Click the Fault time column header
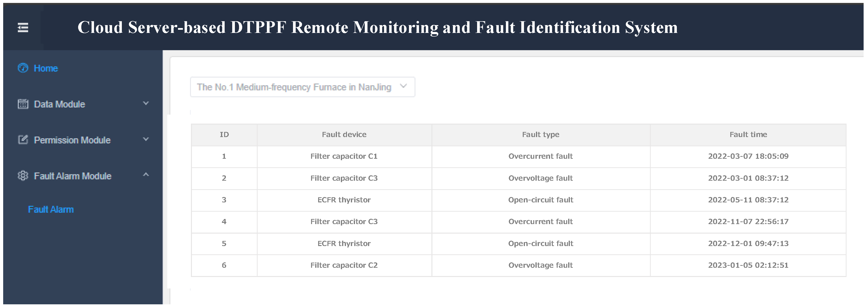 coord(748,135)
